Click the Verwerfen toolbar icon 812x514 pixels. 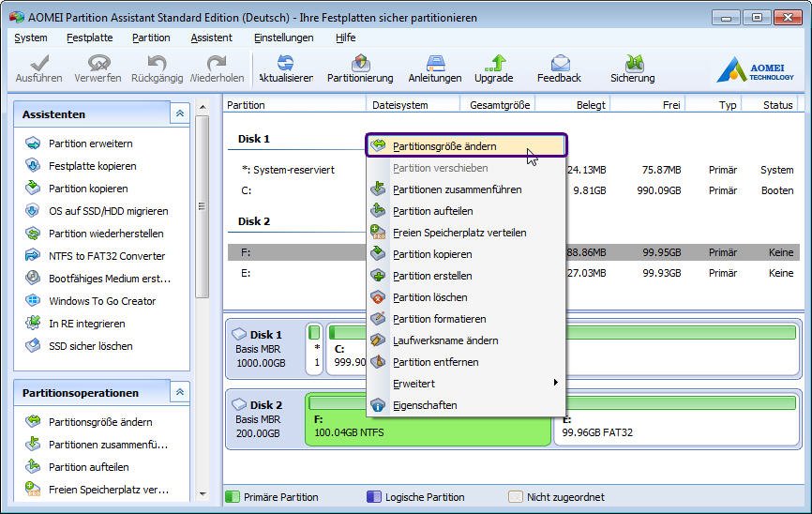click(x=98, y=63)
